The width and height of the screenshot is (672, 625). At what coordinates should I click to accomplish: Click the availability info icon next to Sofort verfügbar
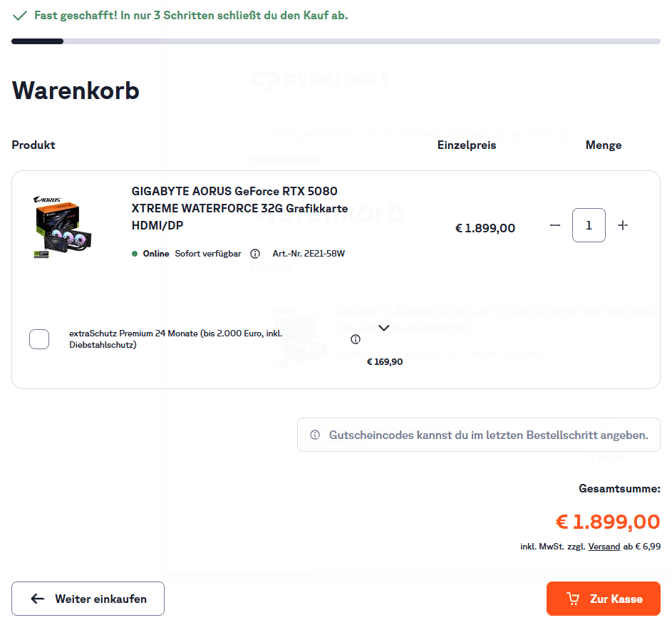(x=255, y=254)
